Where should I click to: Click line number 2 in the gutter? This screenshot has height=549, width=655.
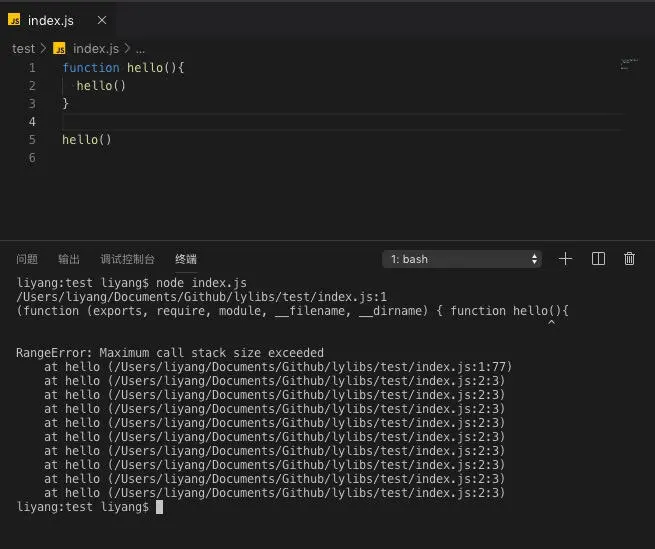coord(32,86)
